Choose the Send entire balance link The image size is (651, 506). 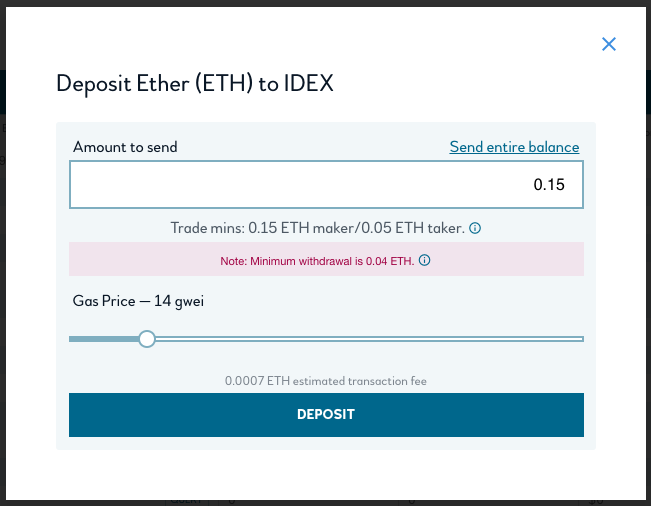click(514, 147)
